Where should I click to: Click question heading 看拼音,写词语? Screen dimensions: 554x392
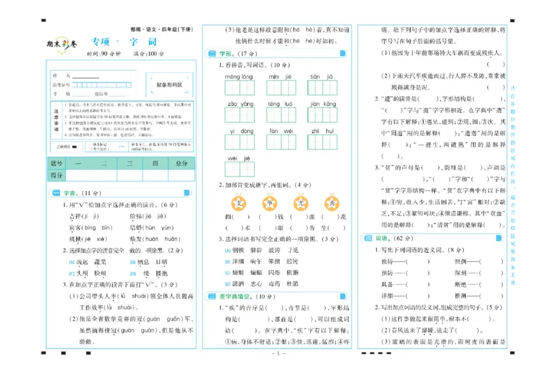pyautogui.click(x=254, y=65)
